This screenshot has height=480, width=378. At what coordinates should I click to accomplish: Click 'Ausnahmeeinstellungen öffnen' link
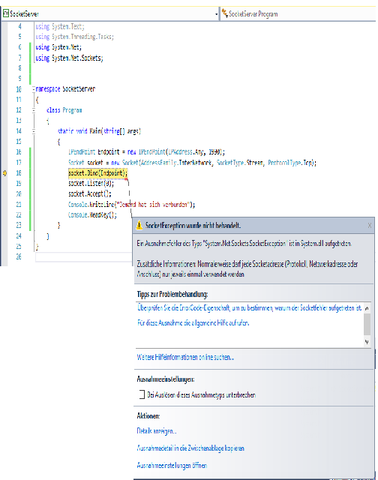(x=172, y=465)
